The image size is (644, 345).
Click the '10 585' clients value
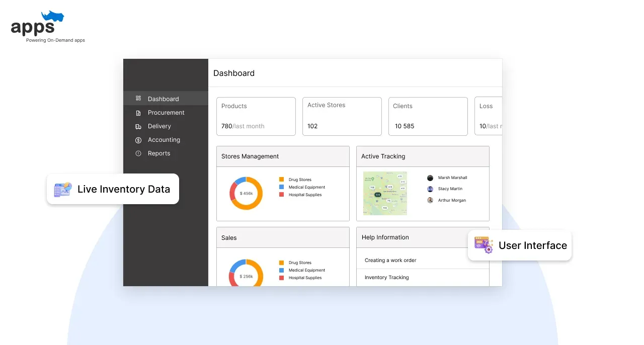[405, 126]
